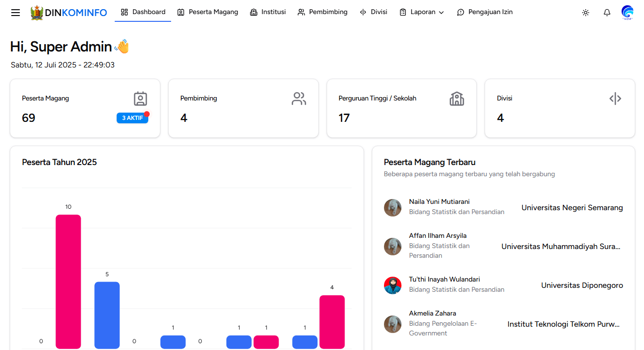Go to the Dashboard tab
This screenshot has height=350, width=644.
[x=143, y=12]
